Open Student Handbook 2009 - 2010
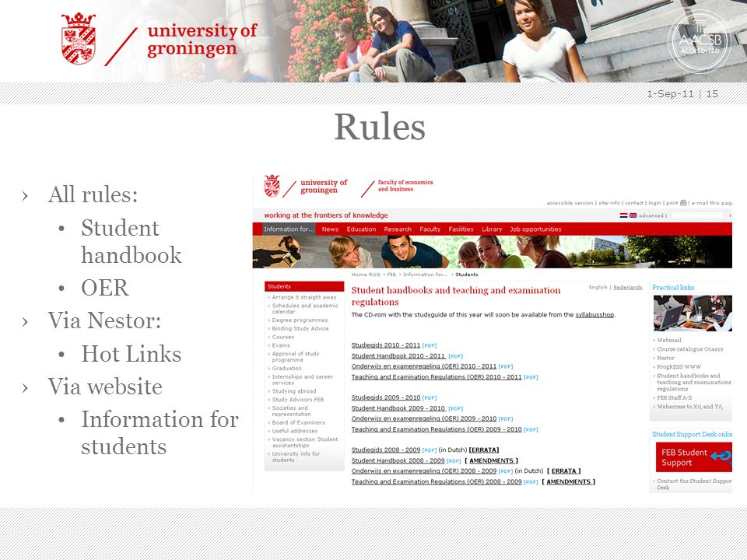Screen dimensions: 747x560 click(398, 408)
